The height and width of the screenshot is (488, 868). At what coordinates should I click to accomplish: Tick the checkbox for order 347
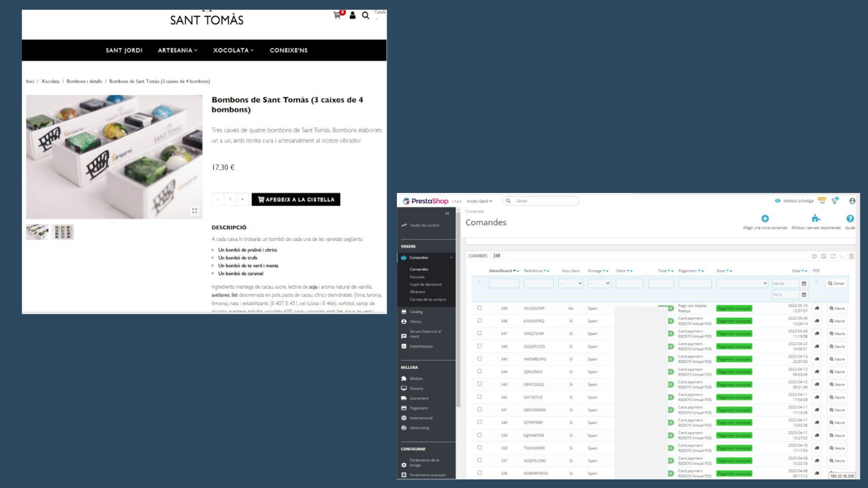click(480, 333)
